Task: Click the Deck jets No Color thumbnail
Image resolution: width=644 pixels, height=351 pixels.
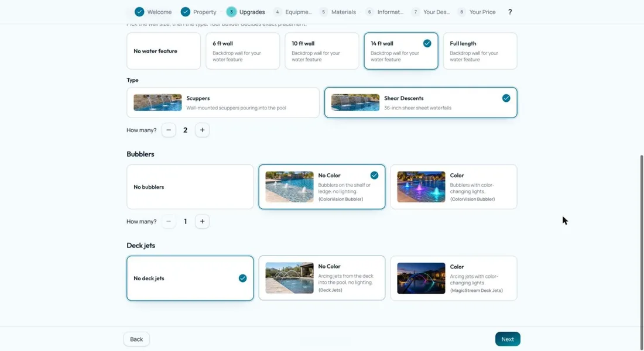Action: 290,278
